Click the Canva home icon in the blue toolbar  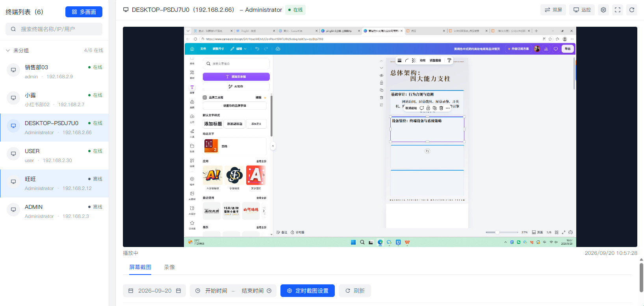coord(192,49)
